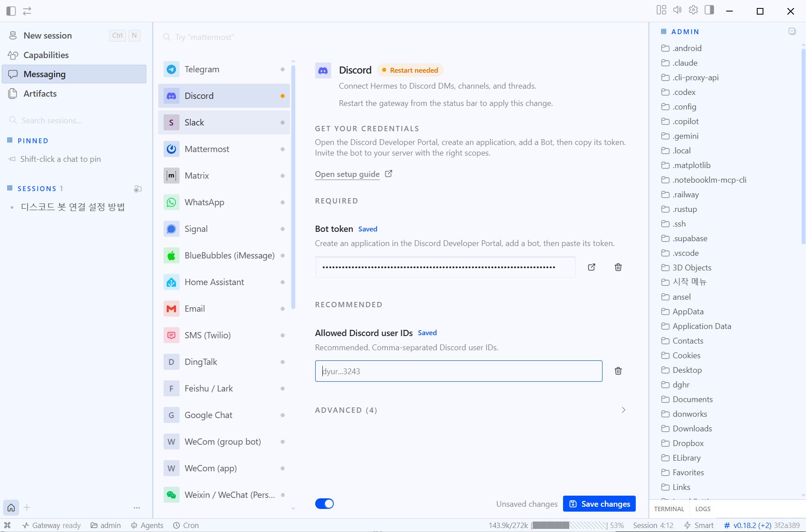Select the Home Assistant icon
This screenshot has width=806, height=532.
[x=172, y=282]
